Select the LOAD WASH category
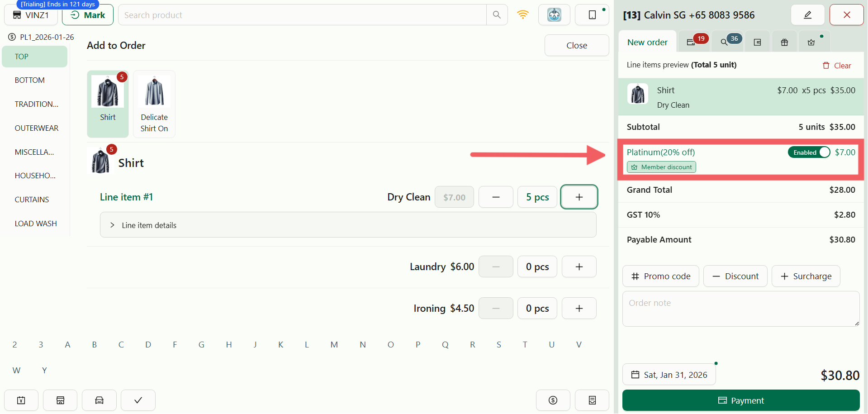 pyautogui.click(x=35, y=224)
